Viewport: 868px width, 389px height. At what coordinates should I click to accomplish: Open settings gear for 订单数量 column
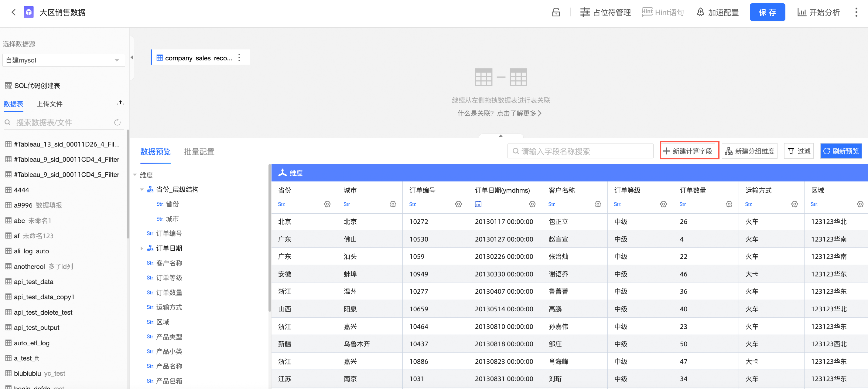click(x=729, y=204)
